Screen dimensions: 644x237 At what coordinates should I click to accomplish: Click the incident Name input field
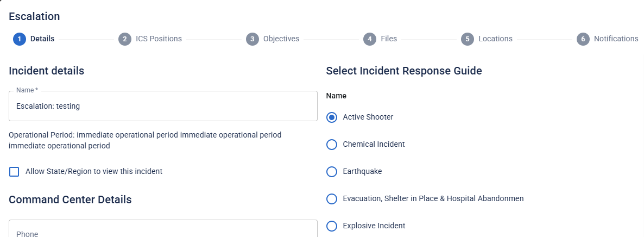point(163,107)
